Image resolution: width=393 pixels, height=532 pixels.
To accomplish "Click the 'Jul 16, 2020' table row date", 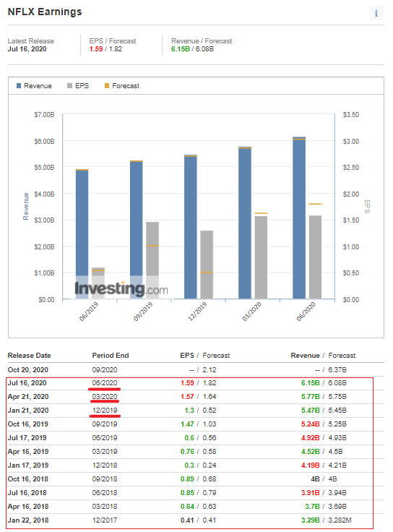I will point(27,383).
